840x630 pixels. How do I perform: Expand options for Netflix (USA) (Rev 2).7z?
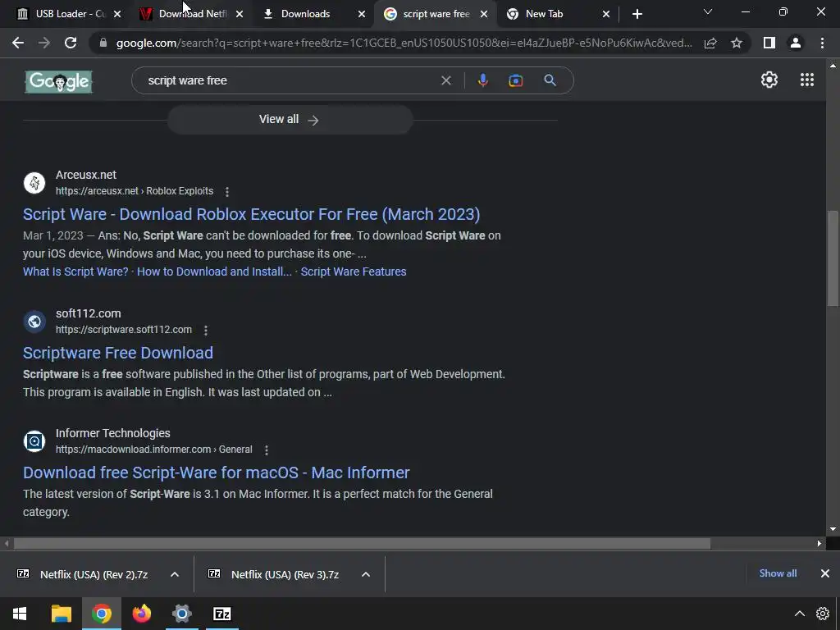point(175,574)
